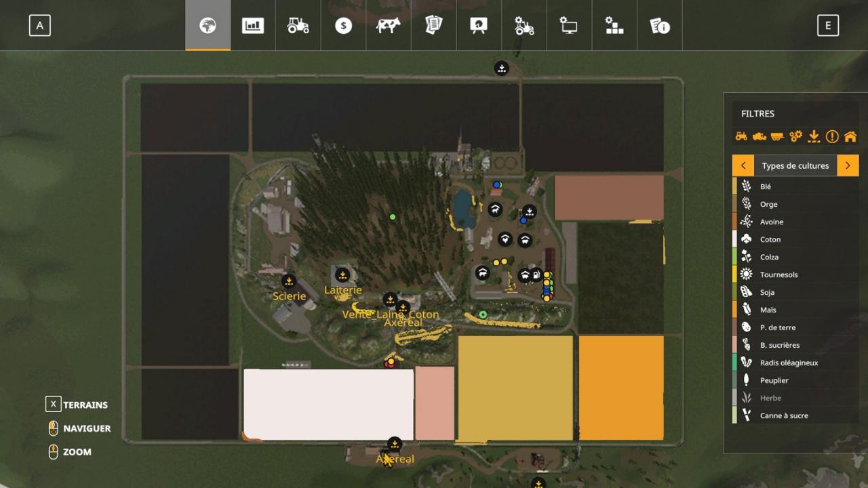The width and height of the screenshot is (868, 488).
Task: Toggle the Avoine crop filter
Action: 795,222
